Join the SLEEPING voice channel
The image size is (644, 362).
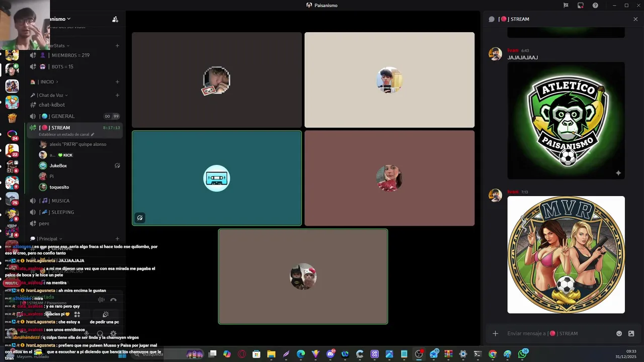tap(75, 212)
